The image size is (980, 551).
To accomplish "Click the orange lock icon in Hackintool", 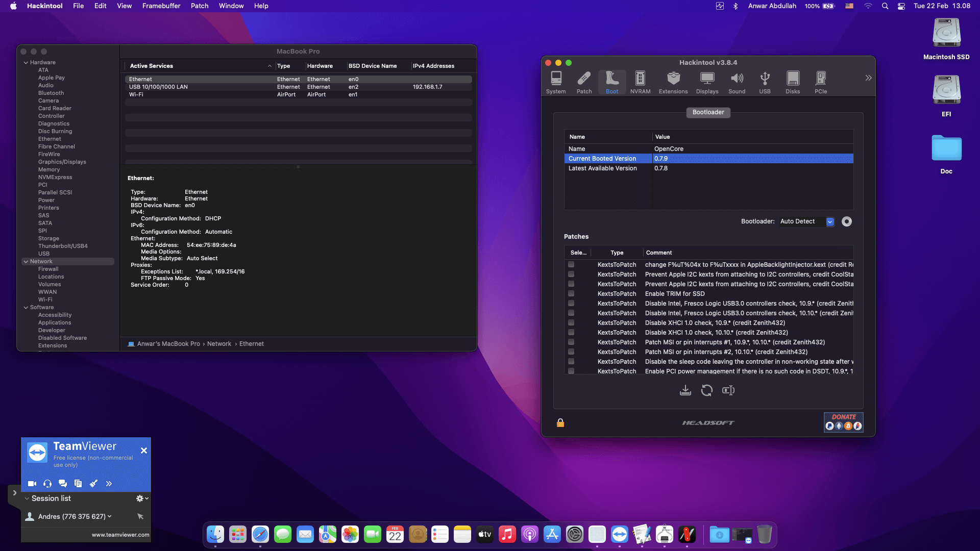I will pyautogui.click(x=560, y=422).
